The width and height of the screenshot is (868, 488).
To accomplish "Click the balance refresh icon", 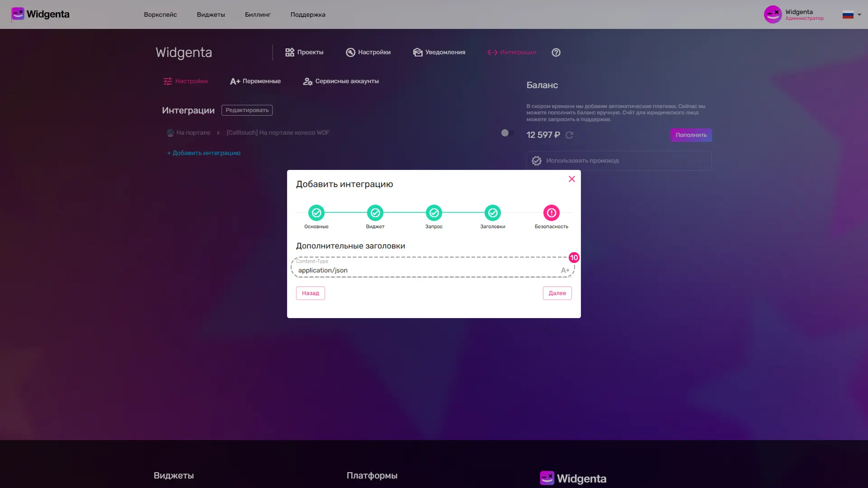I will tap(569, 135).
